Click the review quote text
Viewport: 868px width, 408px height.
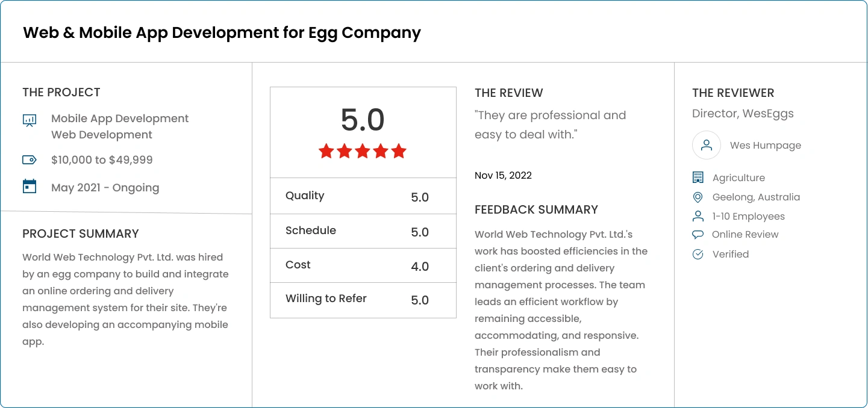click(x=550, y=125)
